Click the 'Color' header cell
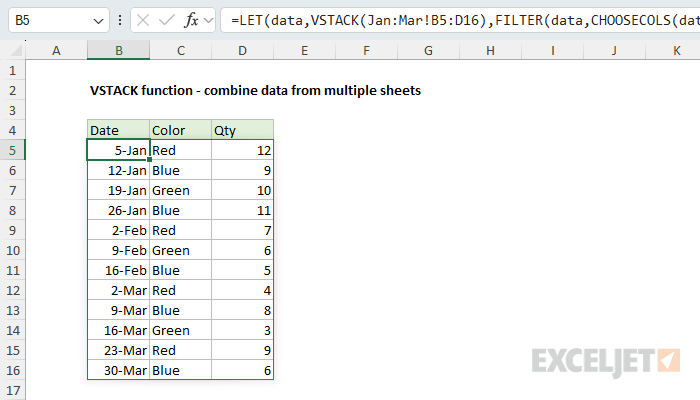This screenshot has height=400, width=700. pyautogui.click(x=180, y=130)
